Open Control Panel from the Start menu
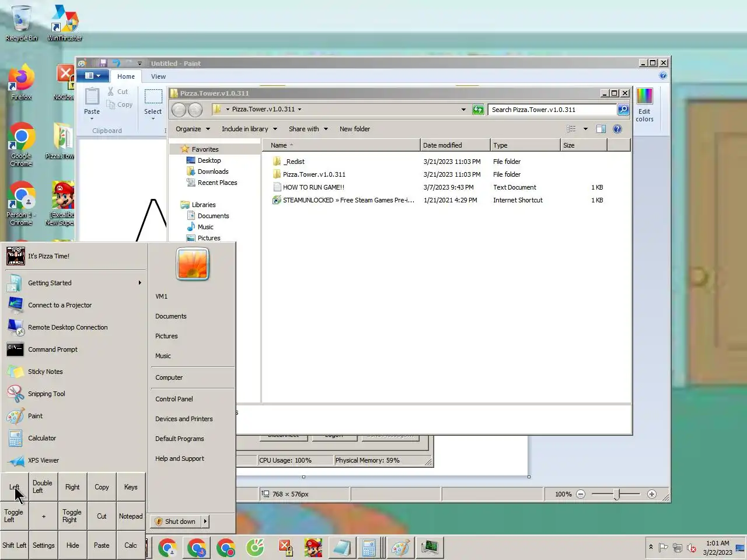The width and height of the screenshot is (747, 560). [x=192, y=399]
